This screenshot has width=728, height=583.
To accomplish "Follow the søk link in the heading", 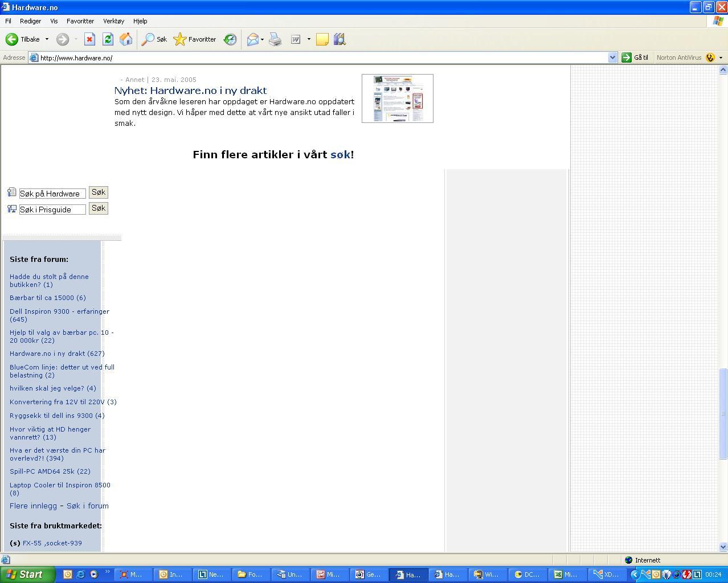I will coord(340,154).
